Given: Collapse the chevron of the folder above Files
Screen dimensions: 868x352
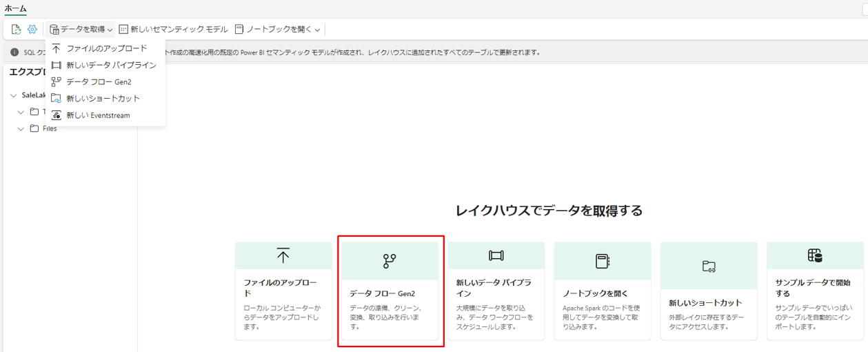Looking at the screenshot, I should point(21,112).
